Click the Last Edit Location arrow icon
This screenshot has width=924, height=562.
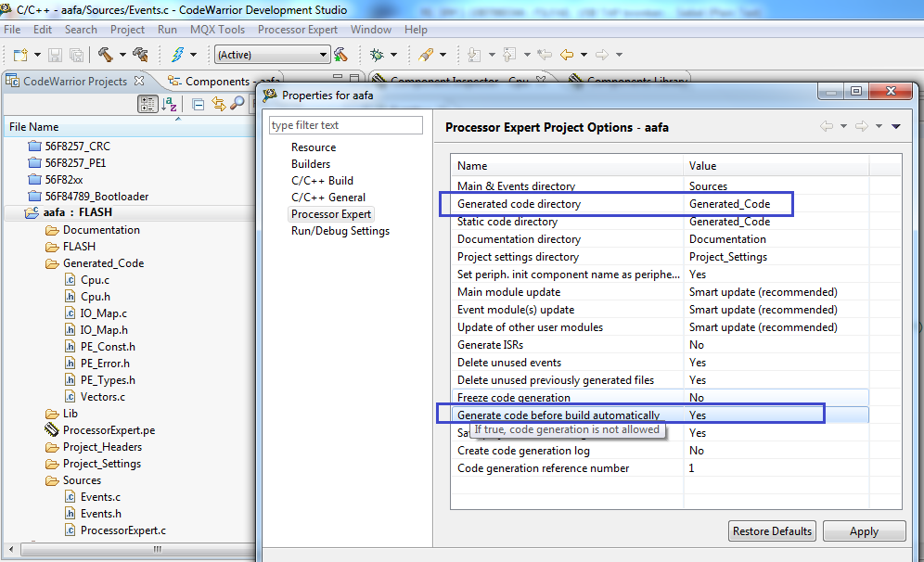point(545,55)
